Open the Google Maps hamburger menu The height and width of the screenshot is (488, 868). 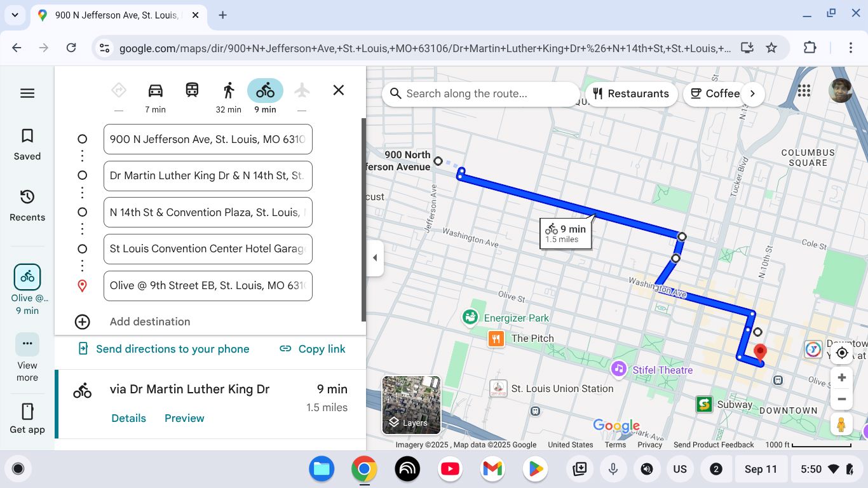[27, 93]
